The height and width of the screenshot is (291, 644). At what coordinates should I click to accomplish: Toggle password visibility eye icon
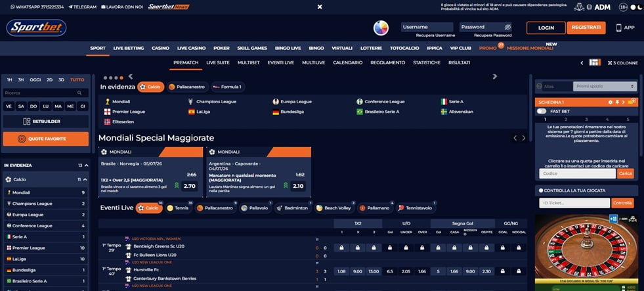pyautogui.click(x=507, y=27)
